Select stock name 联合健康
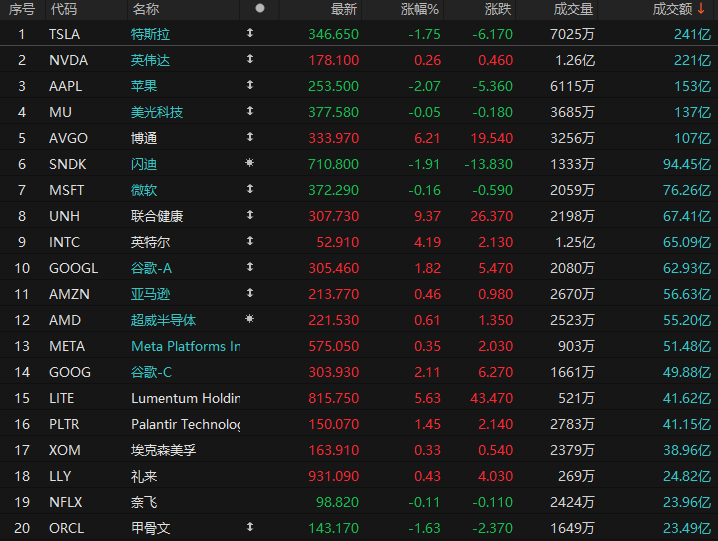The height and width of the screenshot is (541, 718). tap(157, 216)
